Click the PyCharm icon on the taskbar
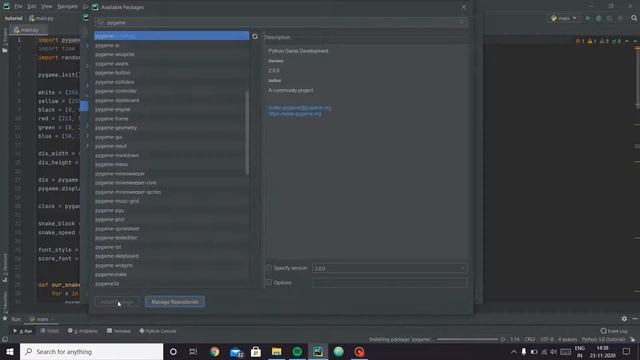640x360 pixels. [x=318, y=351]
